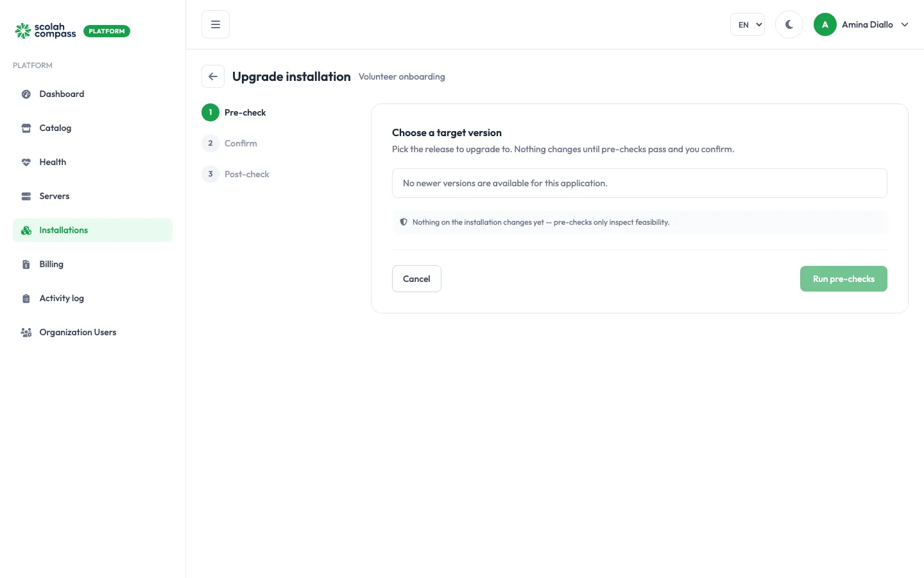924x578 pixels.
Task: Select the Post-check step
Action: 235,174
